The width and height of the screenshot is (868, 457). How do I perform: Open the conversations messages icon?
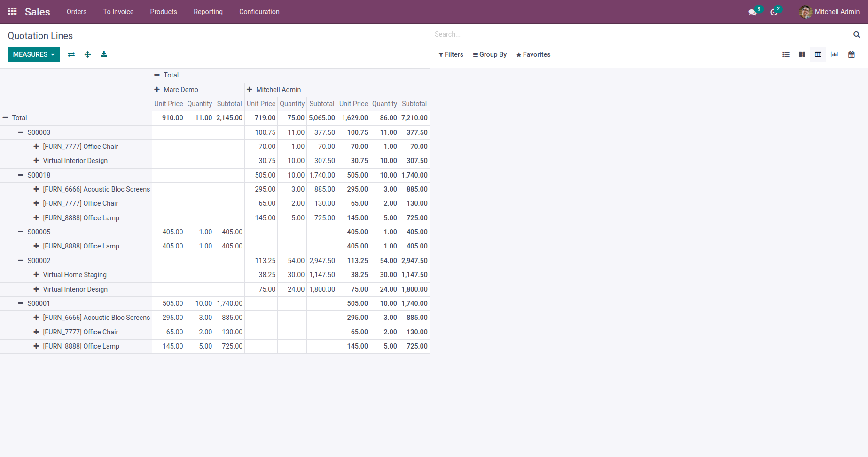(x=752, y=12)
